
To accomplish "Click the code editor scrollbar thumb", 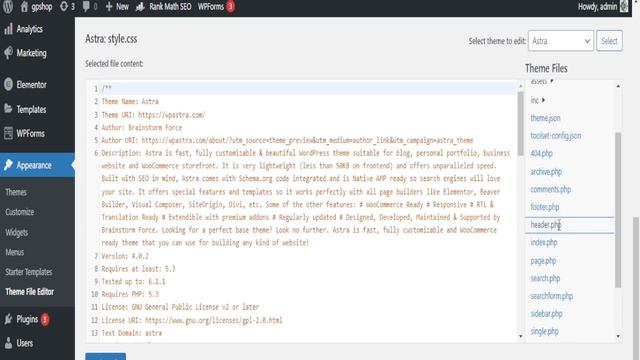I will click(520, 123).
